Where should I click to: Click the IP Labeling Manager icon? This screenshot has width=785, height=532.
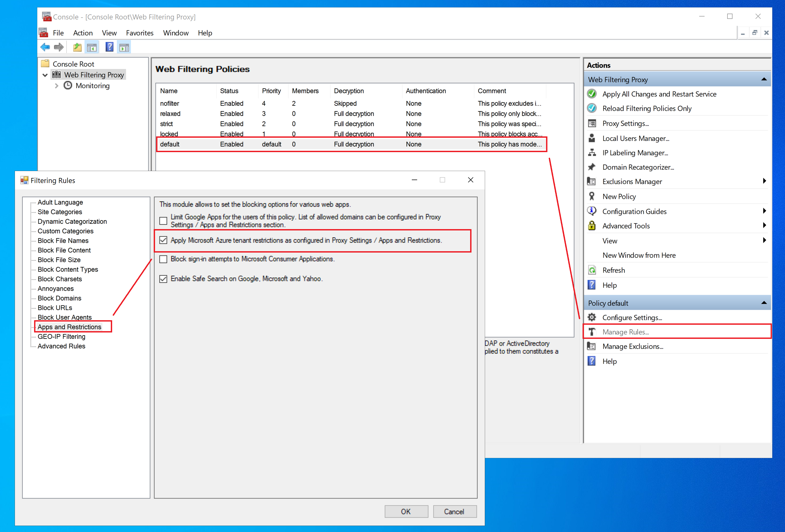pos(592,153)
